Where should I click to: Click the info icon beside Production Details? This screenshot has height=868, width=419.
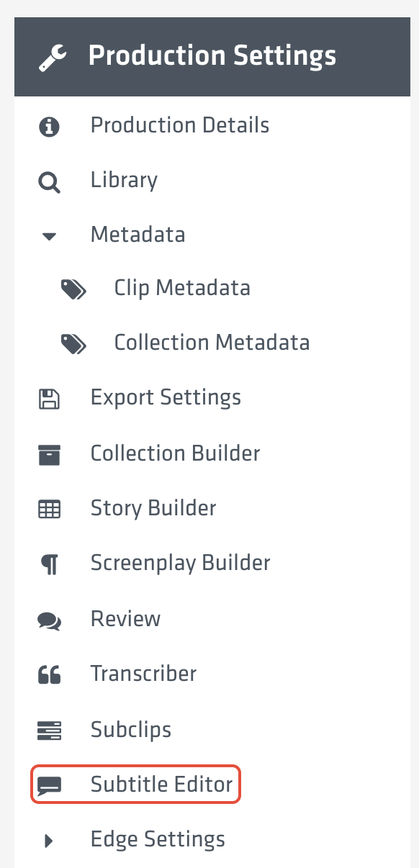pyautogui.click(x=49, y=125)
